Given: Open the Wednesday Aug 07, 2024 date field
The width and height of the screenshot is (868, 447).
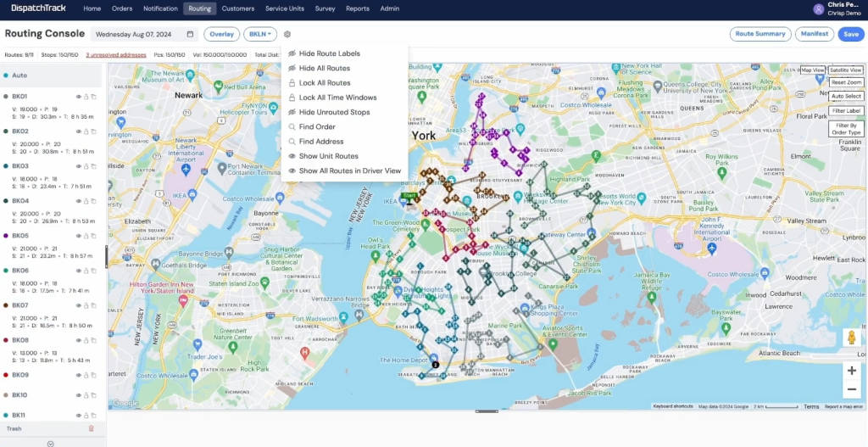Looking at the screenshot, I should pos(144,34).
